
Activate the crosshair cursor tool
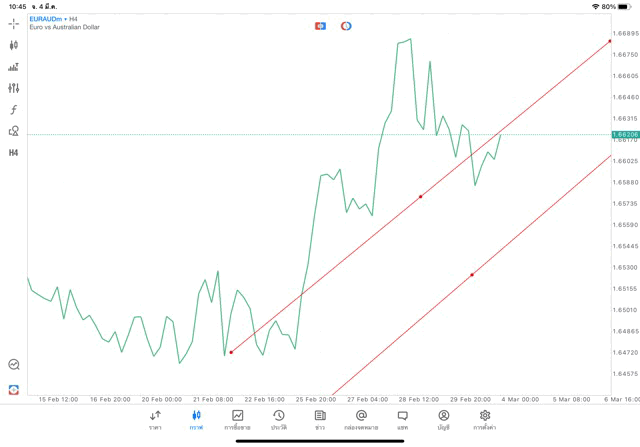pos(13,23)
